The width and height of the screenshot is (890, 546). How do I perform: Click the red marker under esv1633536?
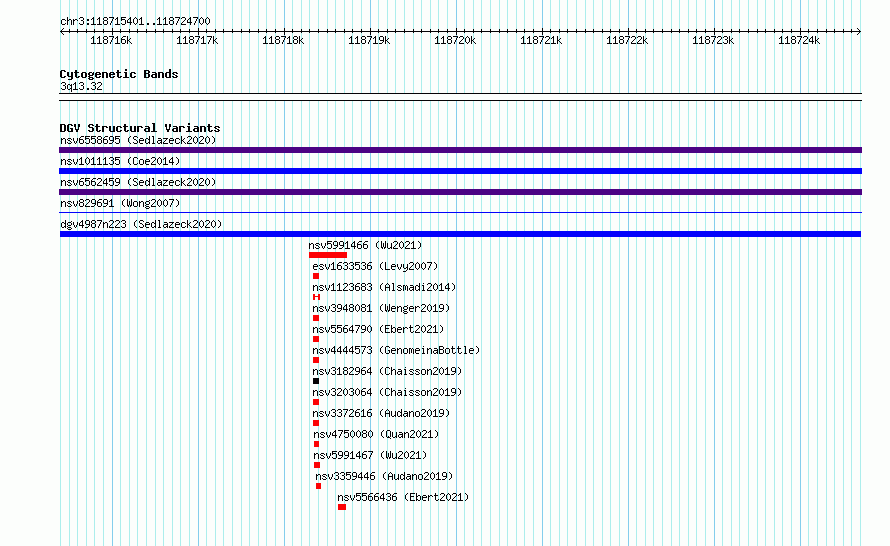pos(316,276)
